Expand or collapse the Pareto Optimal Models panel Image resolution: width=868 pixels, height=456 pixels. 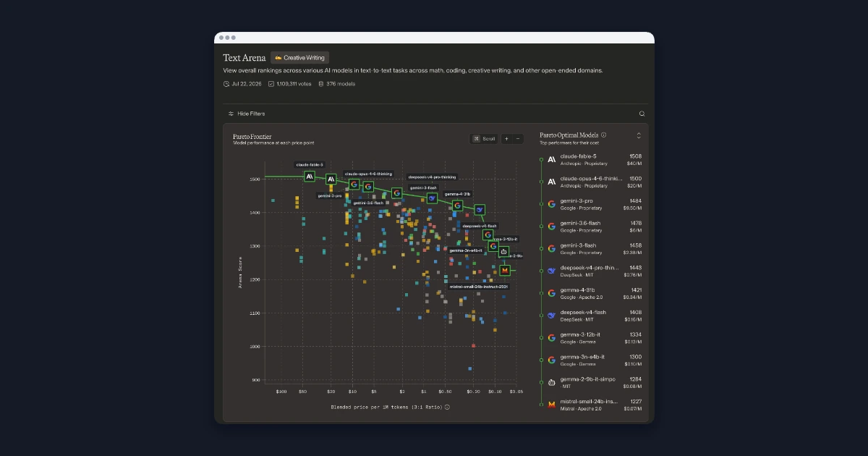[x=639, y=135]
